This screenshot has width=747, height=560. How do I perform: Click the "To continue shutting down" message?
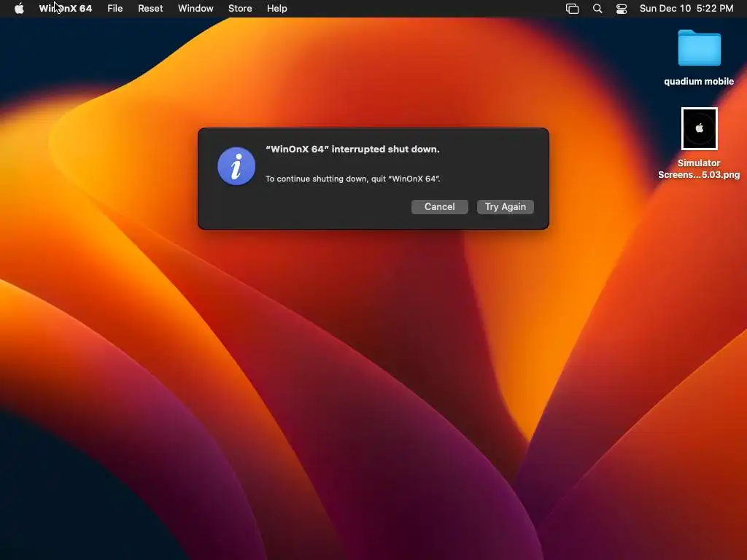pos(352,179)
